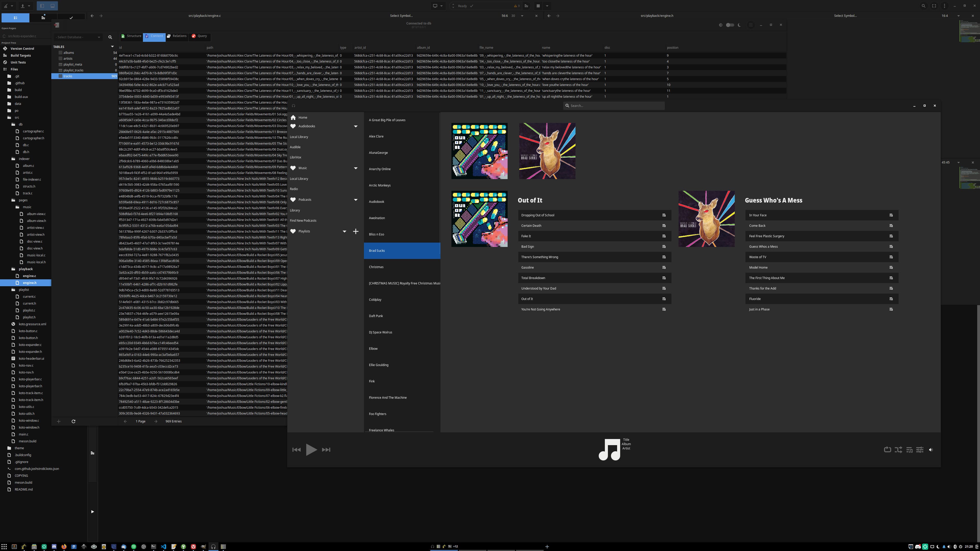Collapse the Audiobooks expander
Image resolution: width=980 pixels, height=551 pixels.
[356, 126]
